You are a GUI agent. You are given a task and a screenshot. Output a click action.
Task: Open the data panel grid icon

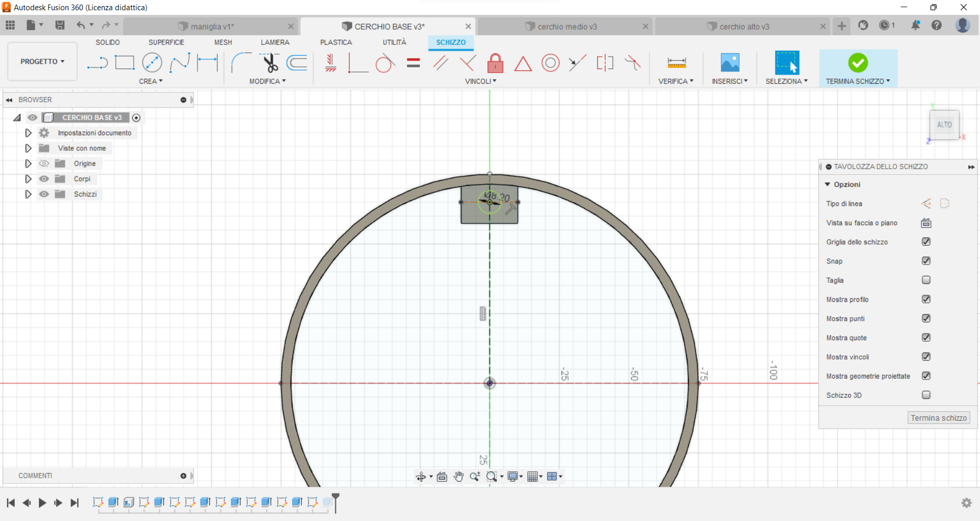(x=10, y=25)
